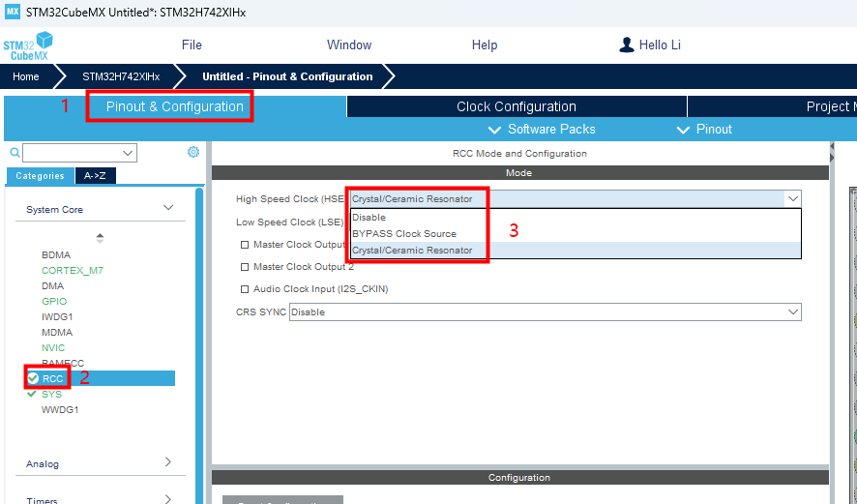The width and height of the screenshot is (857, 504).
Task: Select SYS peripheral
Action: tap(51, 394)
